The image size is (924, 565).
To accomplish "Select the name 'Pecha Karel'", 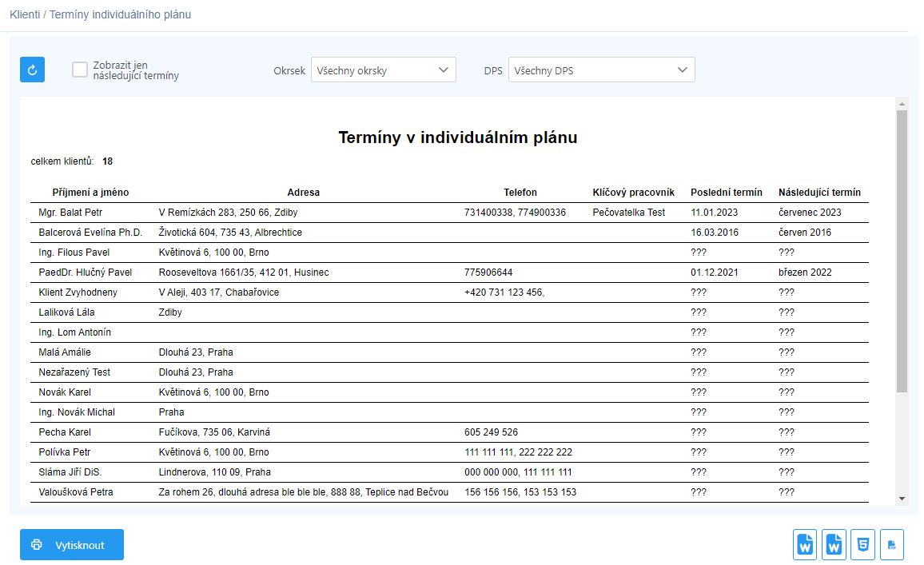I will (x=65, y=432).
